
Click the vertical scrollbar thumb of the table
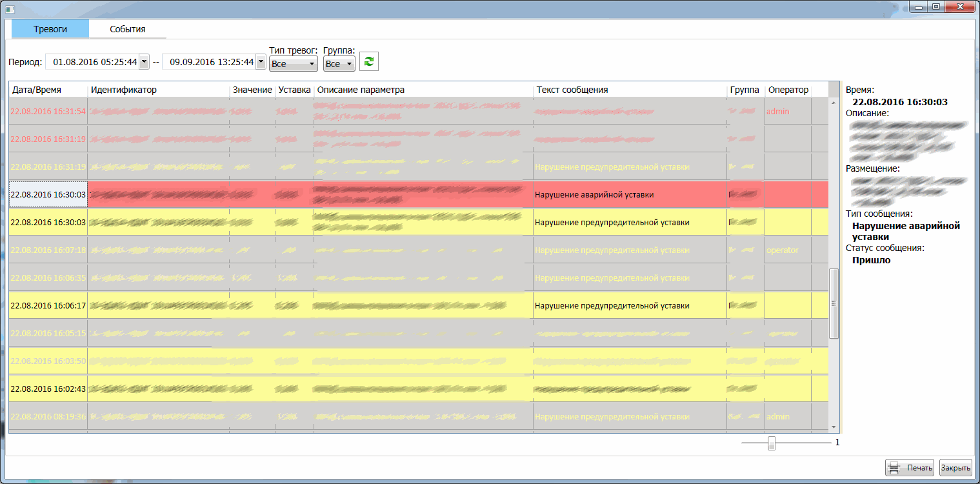(x=834, y=303)
